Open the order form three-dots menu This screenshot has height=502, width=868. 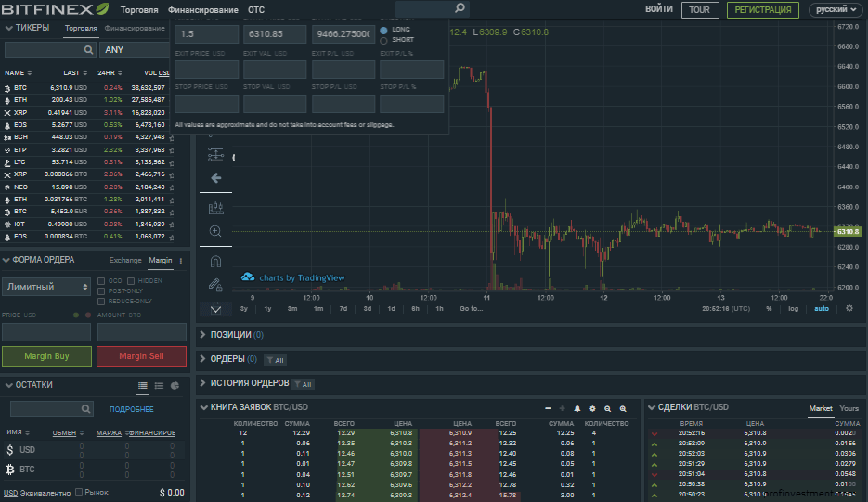(x=181, y=260)
